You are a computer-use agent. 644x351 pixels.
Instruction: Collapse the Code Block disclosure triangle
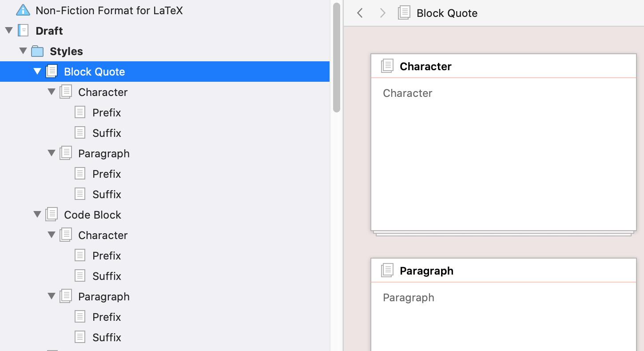pos(37,215)
